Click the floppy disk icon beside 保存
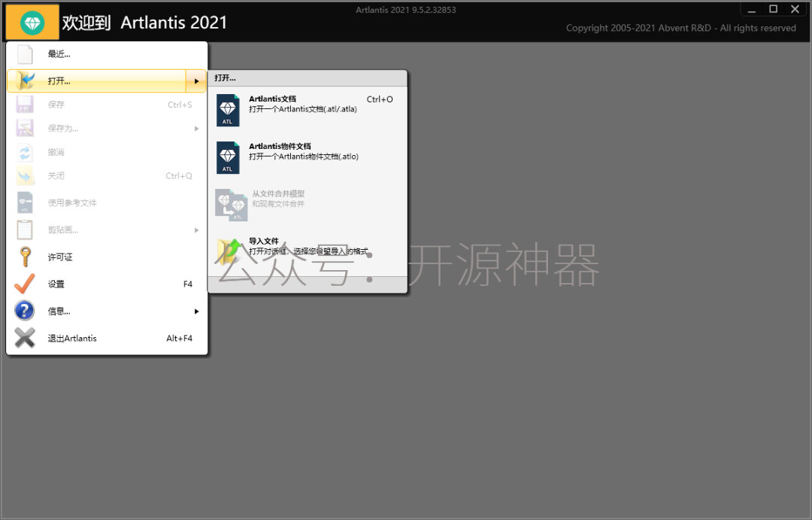 click(x=25, y=104)
